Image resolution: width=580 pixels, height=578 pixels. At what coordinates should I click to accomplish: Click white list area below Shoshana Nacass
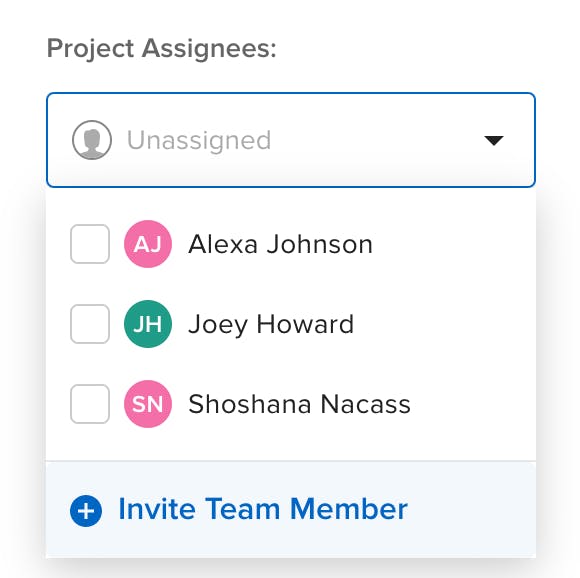[291, 445]
